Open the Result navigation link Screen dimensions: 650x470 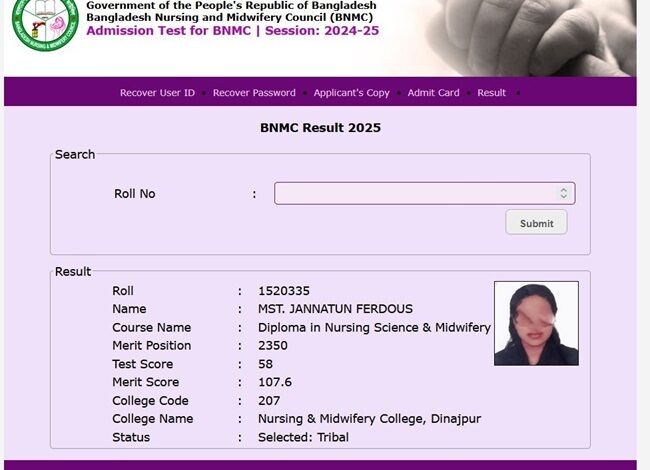pos(491,93)
